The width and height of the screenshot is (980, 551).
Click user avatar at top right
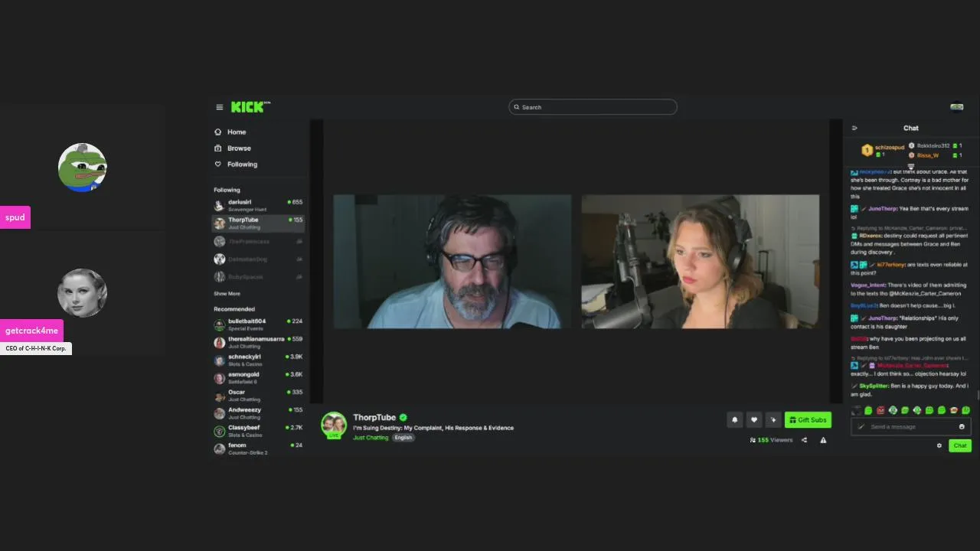point(957,107)
